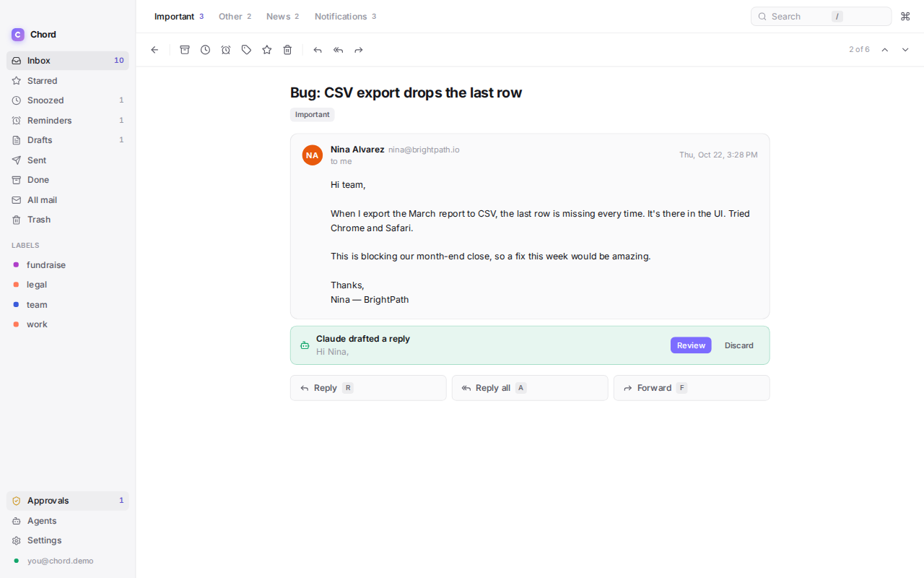Snooze the message using the clock icon

coord(205,50)
